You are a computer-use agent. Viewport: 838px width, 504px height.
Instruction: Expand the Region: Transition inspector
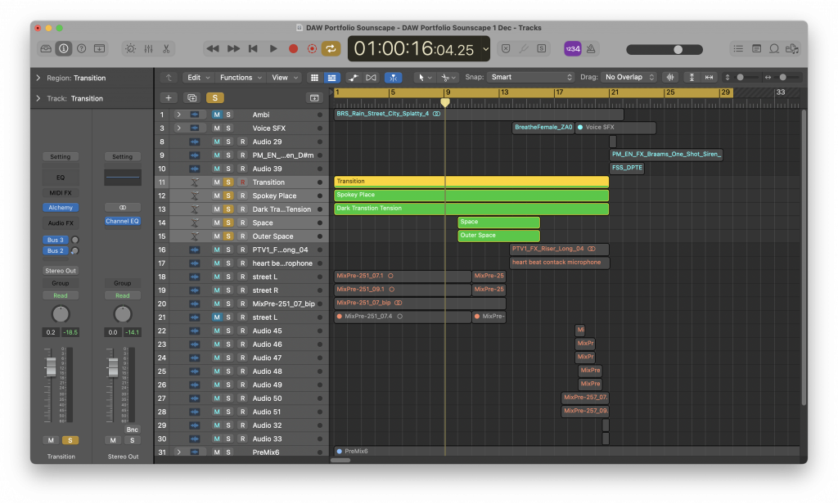pos(38,78)
